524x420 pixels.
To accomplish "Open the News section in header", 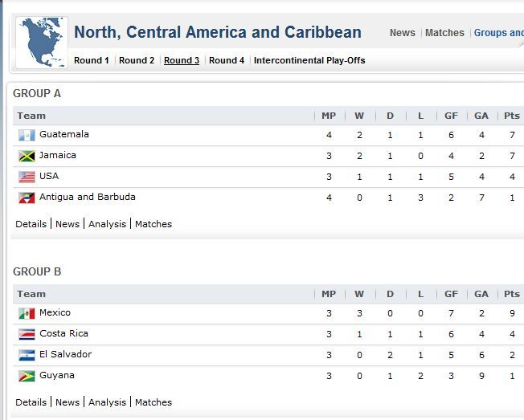I will click(403, 33).
